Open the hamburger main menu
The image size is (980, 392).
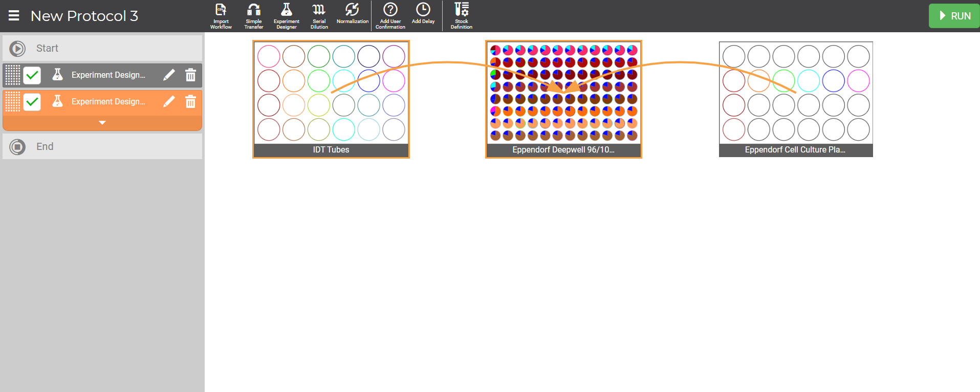click(x=14, y=16)
